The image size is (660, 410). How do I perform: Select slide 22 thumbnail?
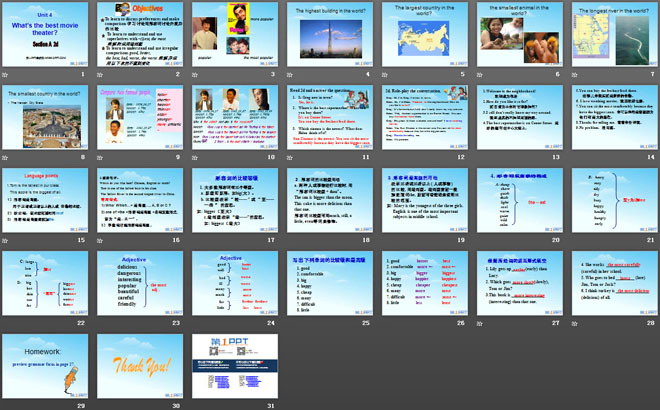coord(45,283)
